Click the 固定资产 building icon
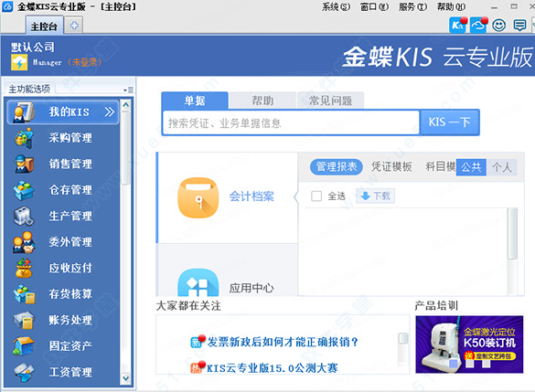This screenshot has height=392, width=535. click(x=24, y=346)
